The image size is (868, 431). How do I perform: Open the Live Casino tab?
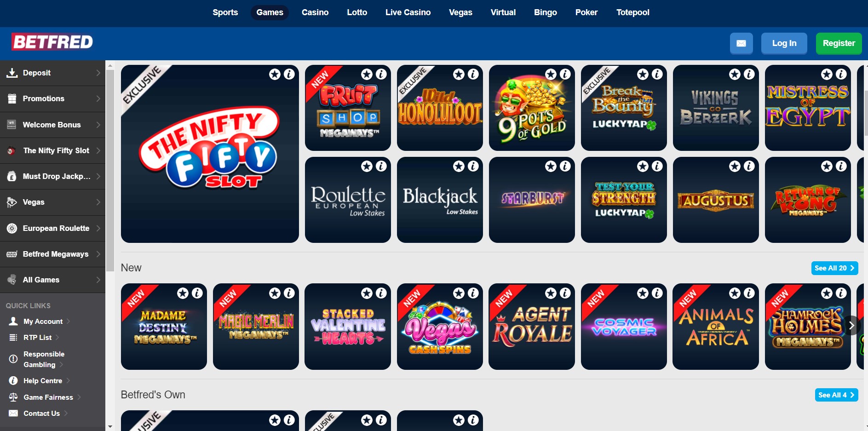(408, 12)
